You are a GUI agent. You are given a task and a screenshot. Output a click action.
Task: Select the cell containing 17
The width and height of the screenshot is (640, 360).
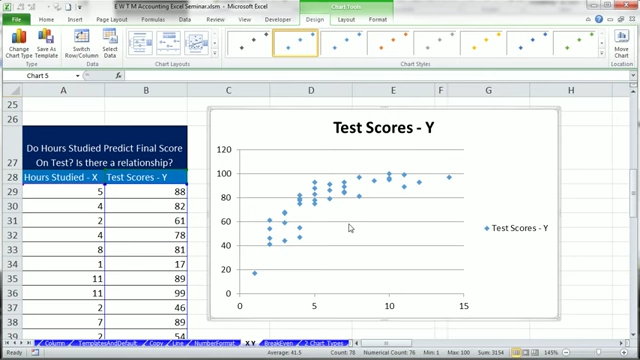(146, 264)
